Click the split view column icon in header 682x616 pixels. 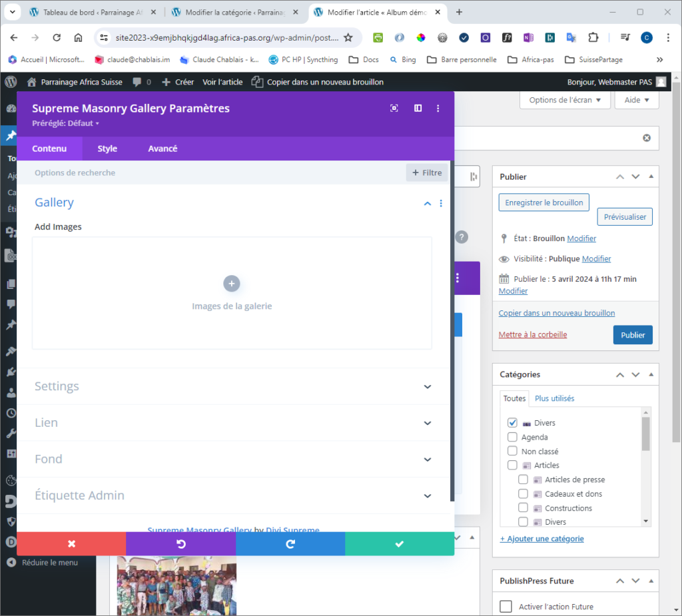tap(418, 109)
